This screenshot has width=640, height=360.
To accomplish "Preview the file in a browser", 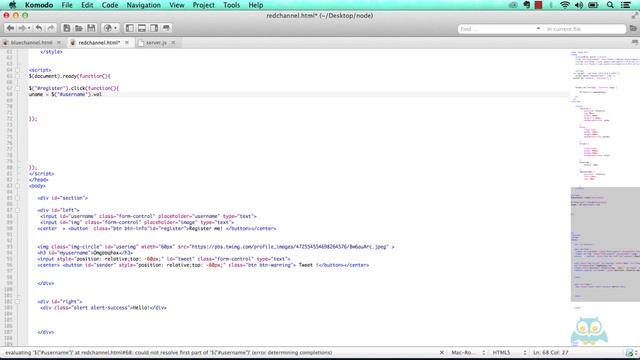I will pos(108,28).
